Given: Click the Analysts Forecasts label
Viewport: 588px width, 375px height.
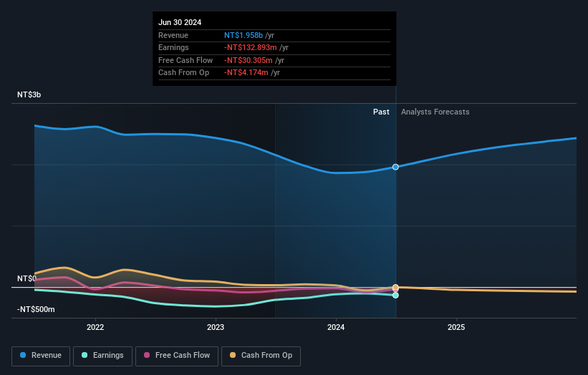Looking at the screenshot, I should point(435,112).
